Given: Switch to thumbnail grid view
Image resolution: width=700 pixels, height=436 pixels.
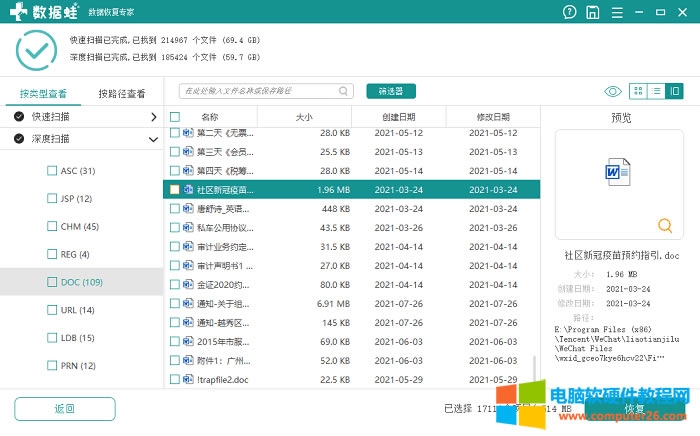Looking at the screenshot, I should pyautogui.click(x=638, y=91).
